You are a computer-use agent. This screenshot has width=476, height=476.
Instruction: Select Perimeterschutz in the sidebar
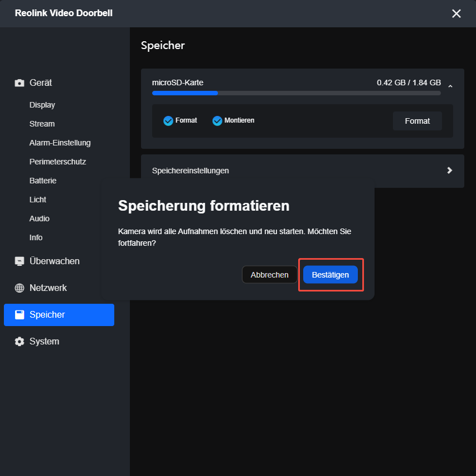coord(57,162)
